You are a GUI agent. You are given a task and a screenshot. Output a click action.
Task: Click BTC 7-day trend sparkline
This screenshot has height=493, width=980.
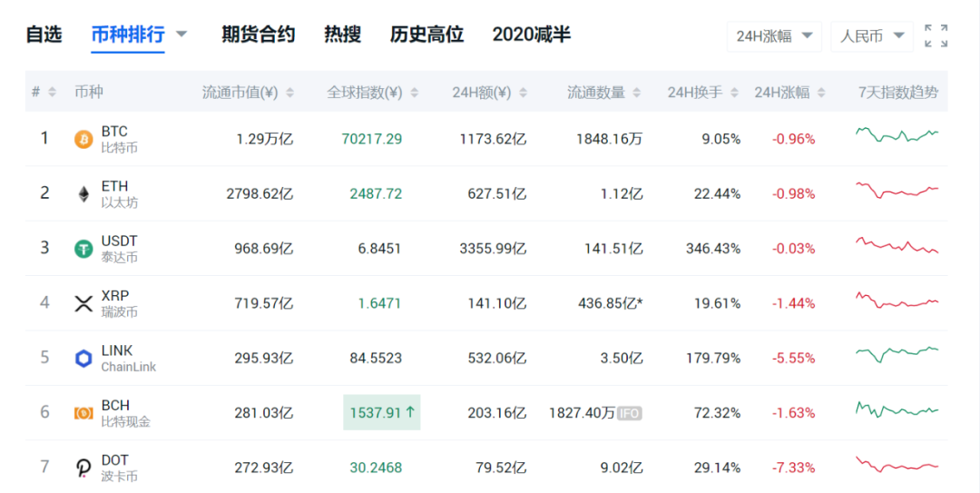pyautogui.click(x=897, y=134)
